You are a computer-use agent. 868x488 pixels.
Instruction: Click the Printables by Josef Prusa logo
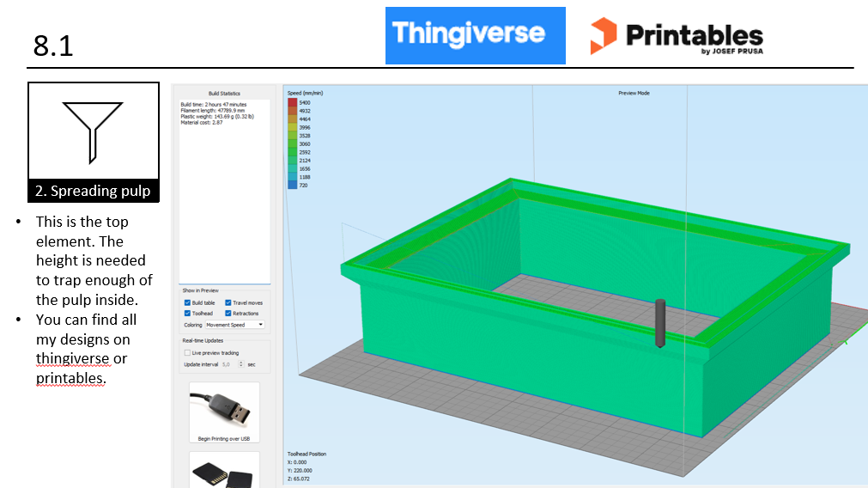click(677, 36)
